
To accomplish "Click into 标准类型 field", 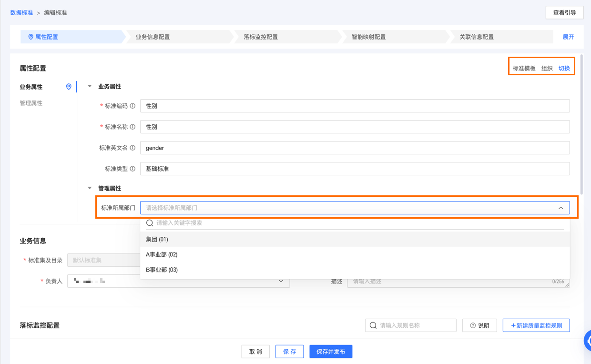I will click(355, 169).
